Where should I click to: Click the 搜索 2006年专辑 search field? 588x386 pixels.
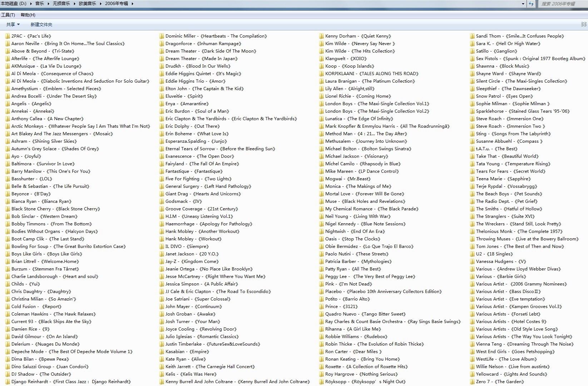point(561,4)
